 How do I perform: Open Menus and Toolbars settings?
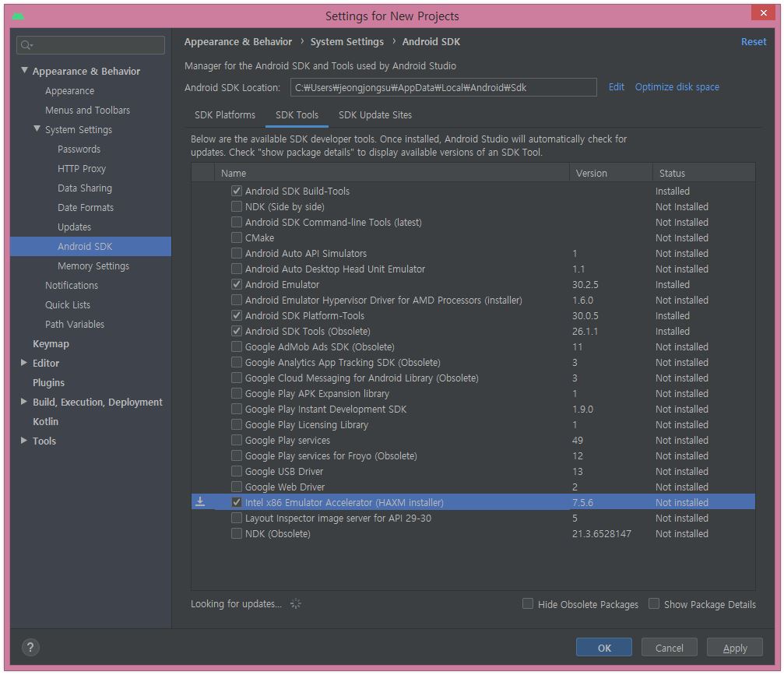pos(87,110)
